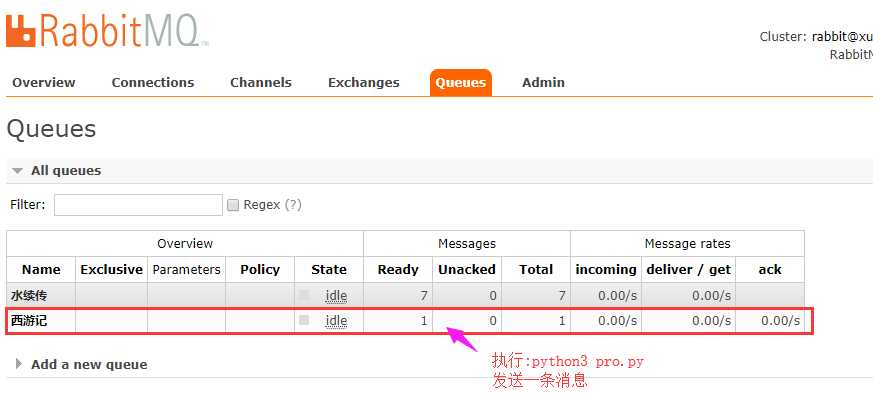The width and height of the screenshot is (873, 393).
Task: Click the RabbitMQ logo
Action: [x=107, y=31]
